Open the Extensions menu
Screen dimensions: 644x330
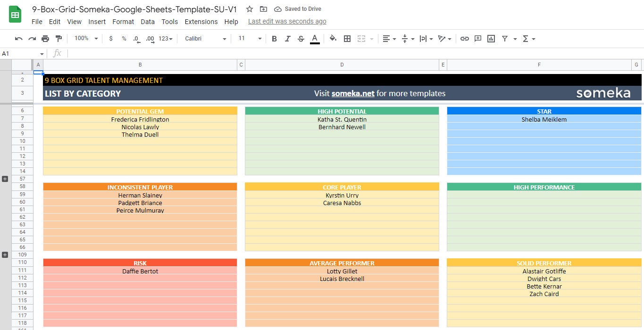[201, 21]
